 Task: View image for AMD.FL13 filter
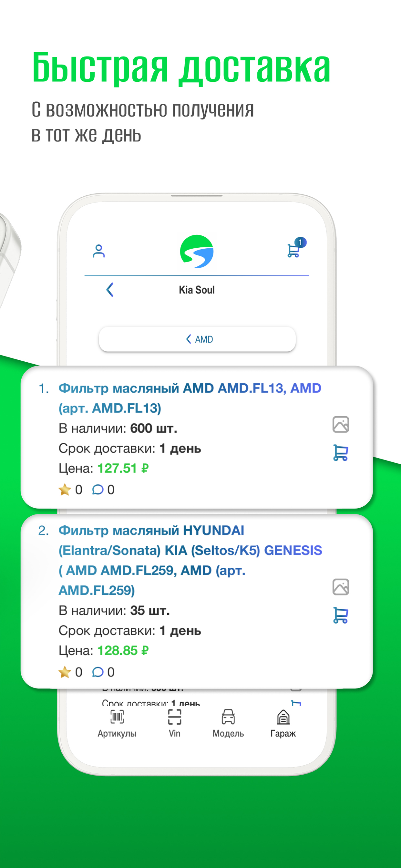[x=341, y=424]
